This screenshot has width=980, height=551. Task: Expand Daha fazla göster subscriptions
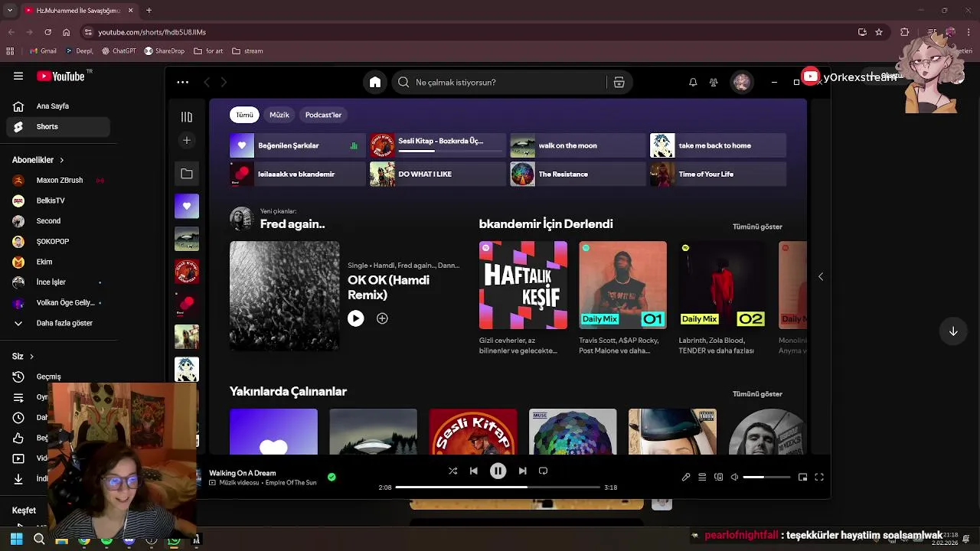58,323
